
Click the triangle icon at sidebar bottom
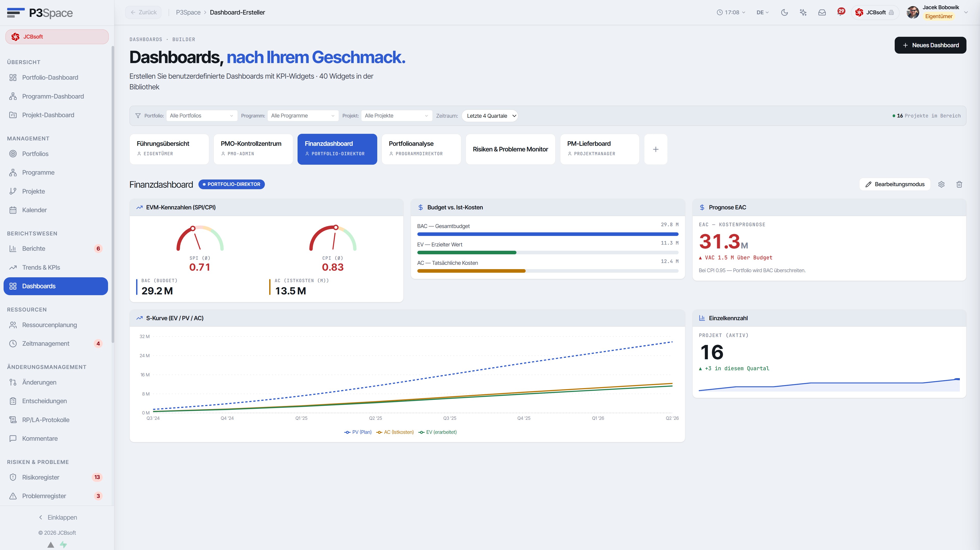click(51, 545)
